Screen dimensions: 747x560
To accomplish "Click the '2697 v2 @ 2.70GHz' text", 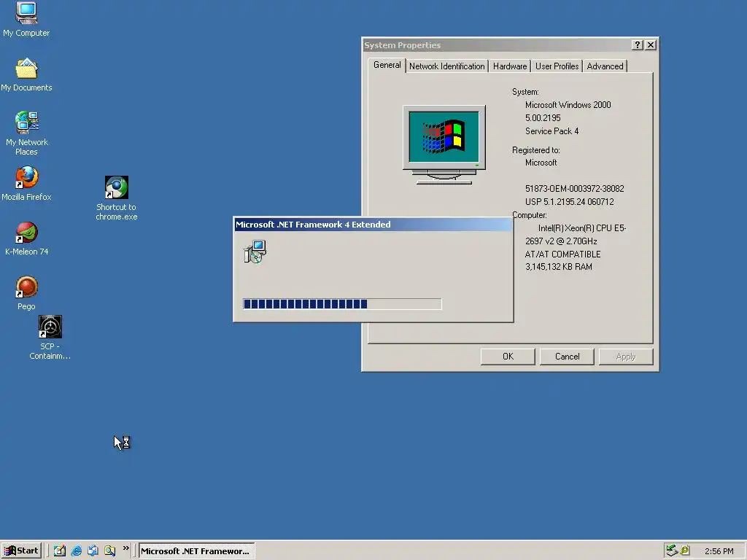I will pyautogui.click(x=561, y=241).
